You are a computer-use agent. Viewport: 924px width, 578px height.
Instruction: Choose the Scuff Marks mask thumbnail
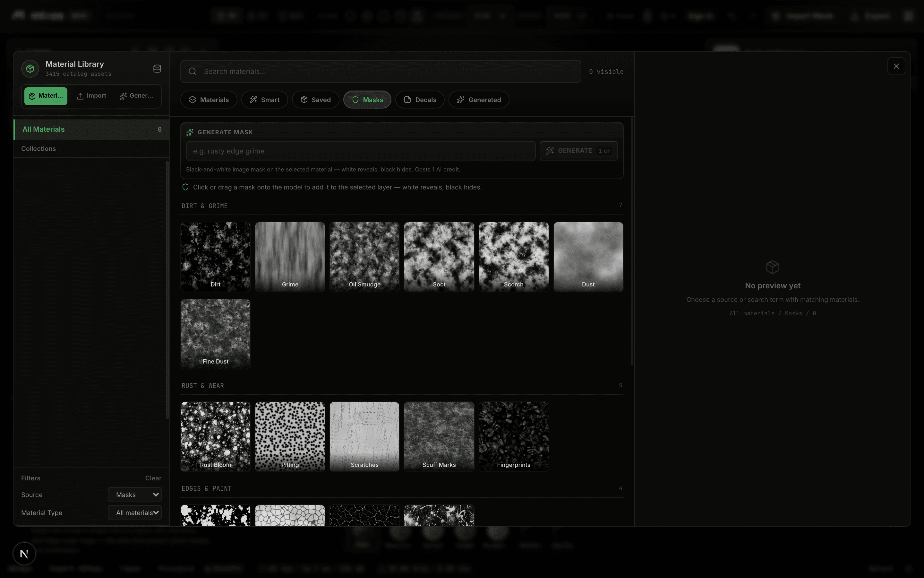(439, 437)
